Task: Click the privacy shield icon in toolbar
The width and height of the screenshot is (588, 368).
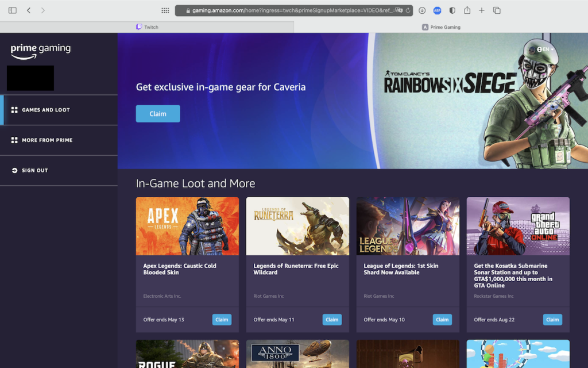Action: tap(452, 10)
